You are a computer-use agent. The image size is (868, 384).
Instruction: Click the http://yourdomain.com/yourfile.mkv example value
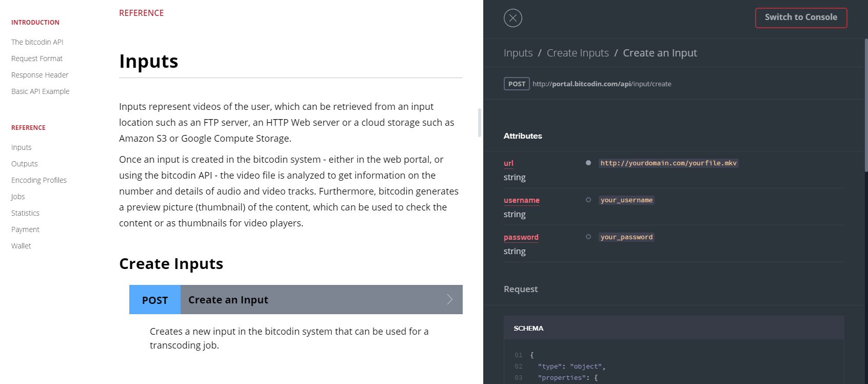[668, 163]
